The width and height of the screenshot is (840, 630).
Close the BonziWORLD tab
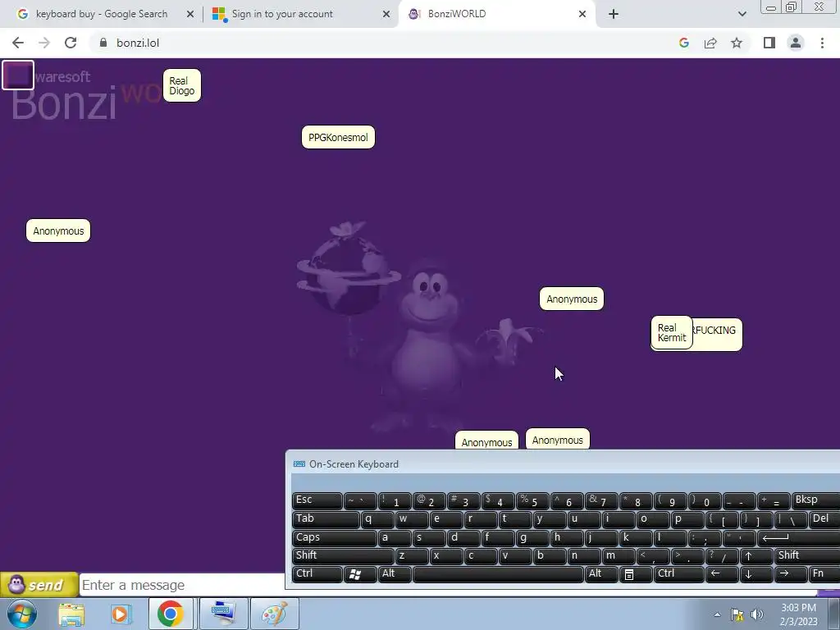582,14
